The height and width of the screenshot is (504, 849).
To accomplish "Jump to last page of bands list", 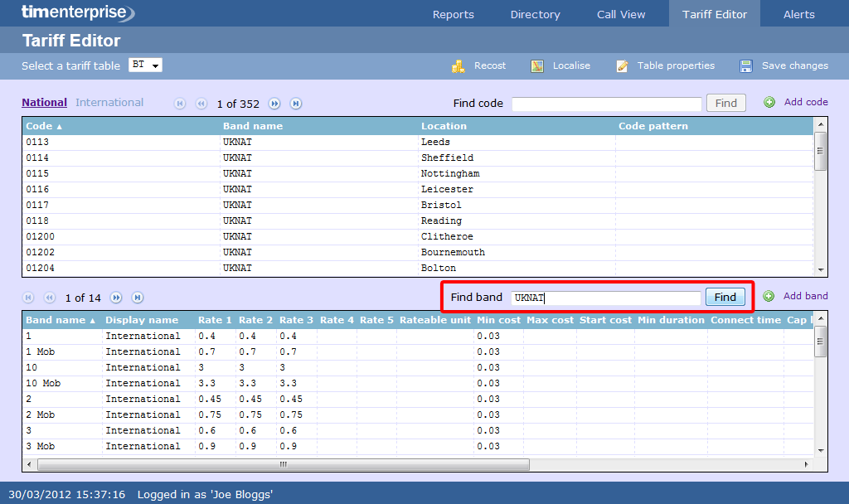I will pyautogui.click(x=138, y=298).
